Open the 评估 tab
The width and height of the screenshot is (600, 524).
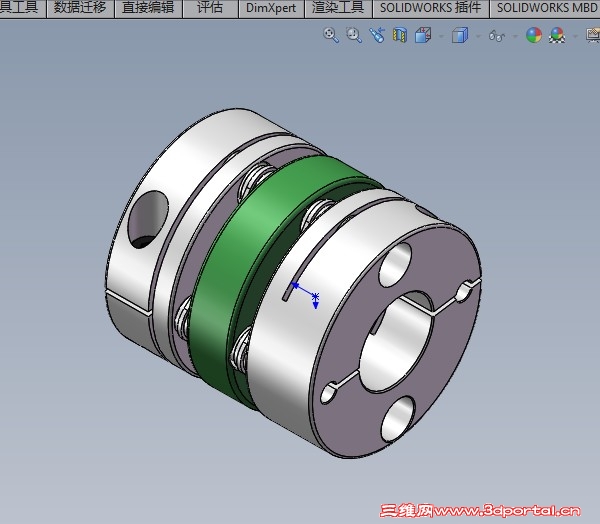point(210,8)
